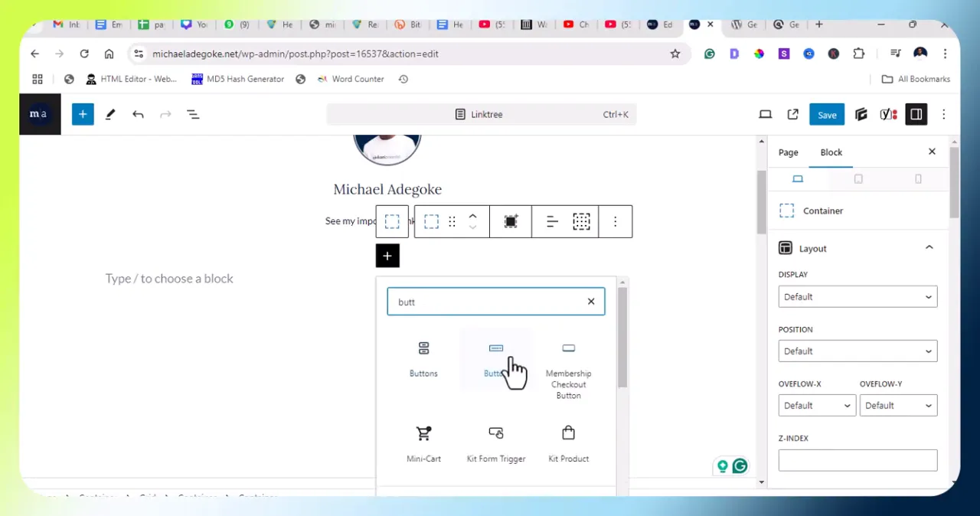Viewport: 980px width, 516px height.
Task: Open the Document Overview list view
Action: tap(193, 114)
